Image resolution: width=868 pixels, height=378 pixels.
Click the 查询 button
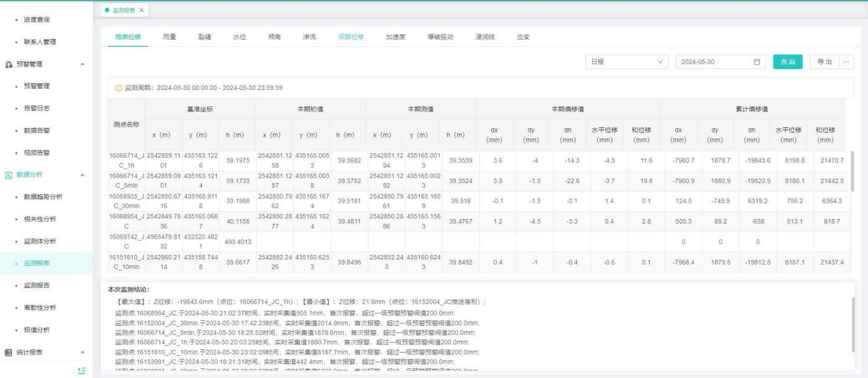(x=788, y=61)
